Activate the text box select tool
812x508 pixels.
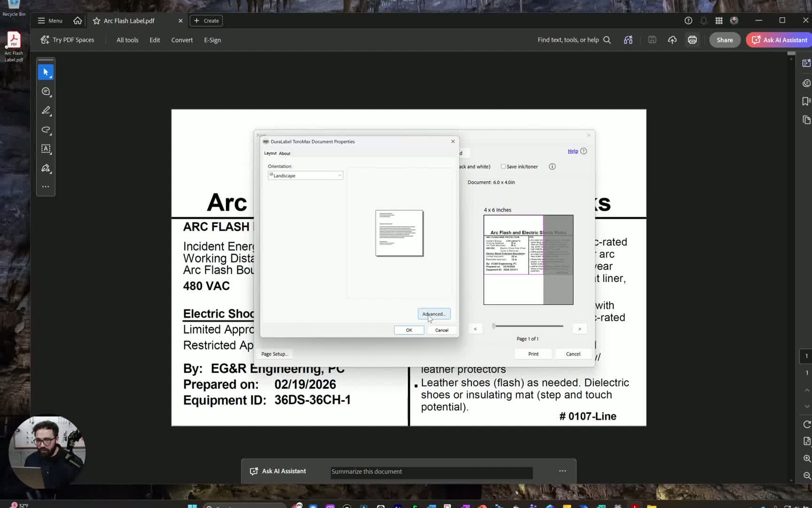click(x=46, y=149)
